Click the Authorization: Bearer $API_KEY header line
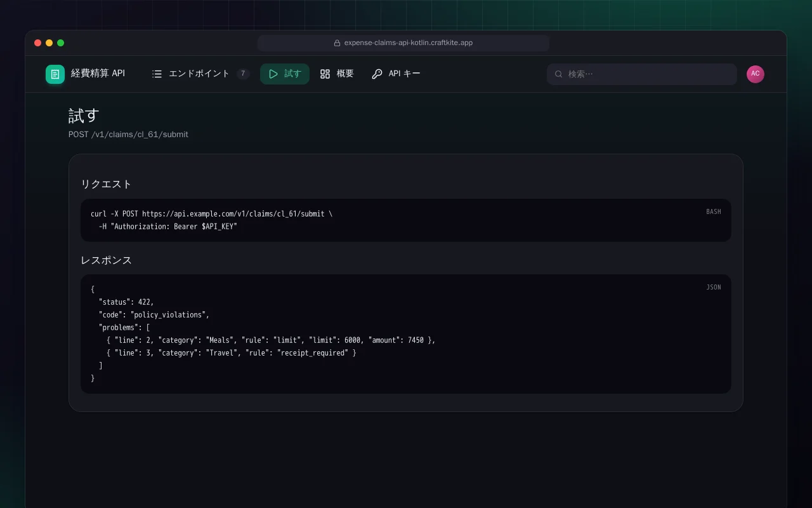Screen dimensions: 812x508 tap(167, 227)
